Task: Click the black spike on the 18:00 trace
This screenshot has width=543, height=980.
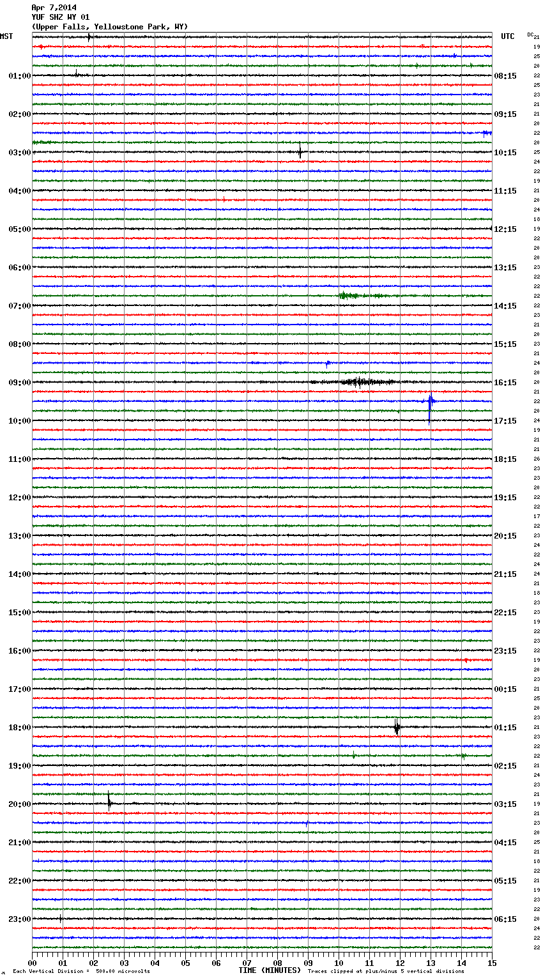Action: click(397, 727)
